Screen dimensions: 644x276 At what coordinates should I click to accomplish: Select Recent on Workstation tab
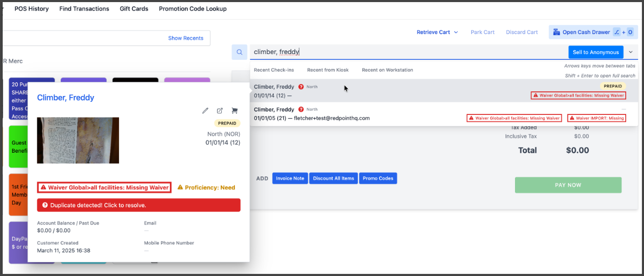point(387,70)
